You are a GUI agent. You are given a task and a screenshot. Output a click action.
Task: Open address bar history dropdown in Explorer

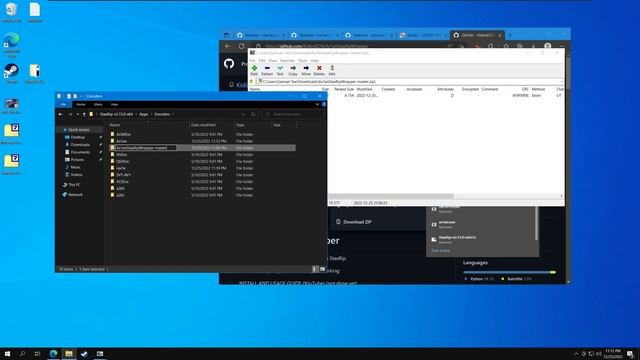pos(244,114)
